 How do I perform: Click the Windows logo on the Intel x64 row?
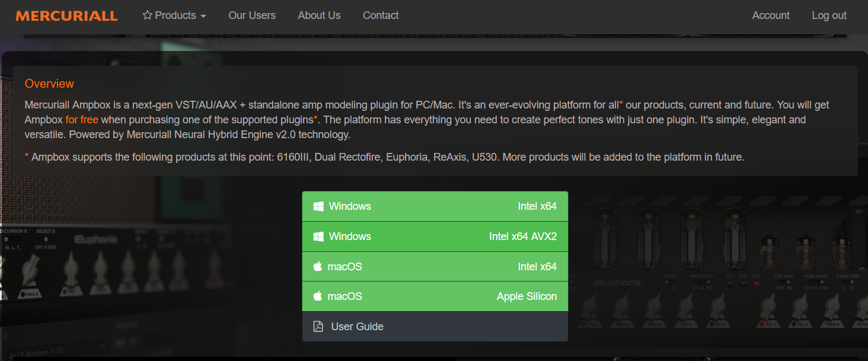pyautogui.click(x=318, y=206)
